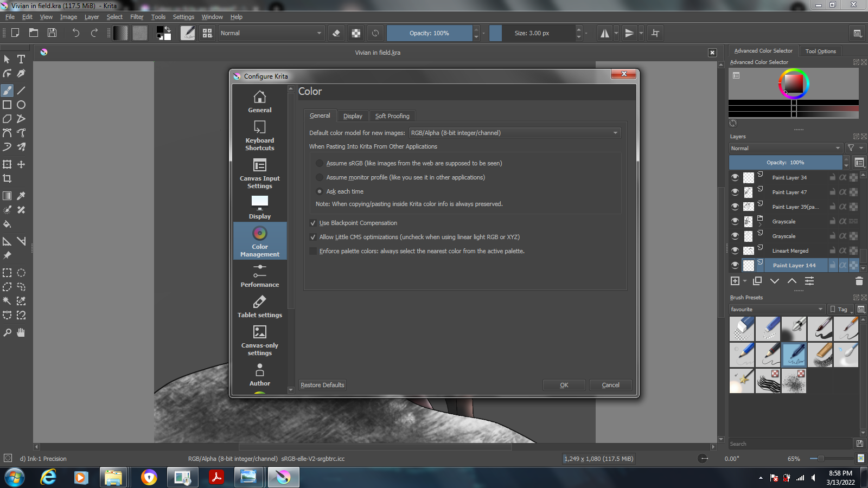Viewport: 868px width, 488px height.
Task: Click the Cancel button
Action: (611, 385)
